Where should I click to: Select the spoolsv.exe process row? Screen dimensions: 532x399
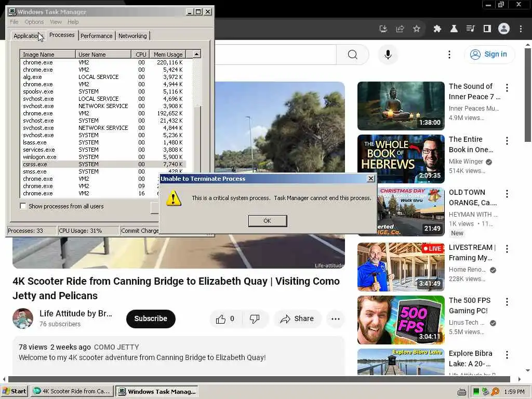coord(103,91)
